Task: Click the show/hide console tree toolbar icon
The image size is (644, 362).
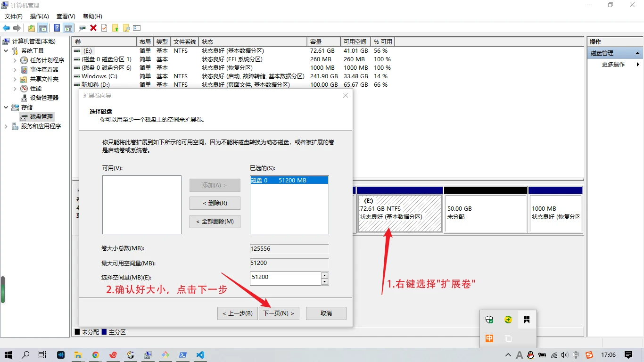Action: pyautogui.click(x=43, y=28)
